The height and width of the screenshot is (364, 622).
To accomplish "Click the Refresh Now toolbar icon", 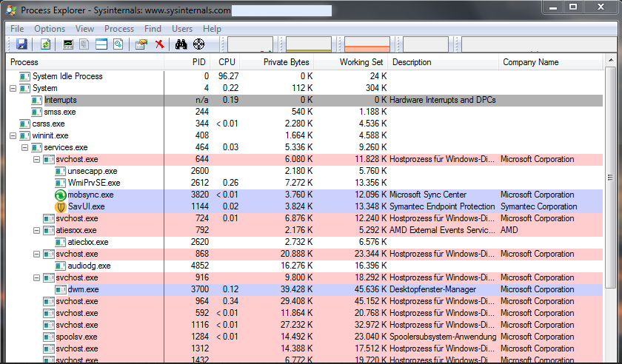I will (46, 44).
